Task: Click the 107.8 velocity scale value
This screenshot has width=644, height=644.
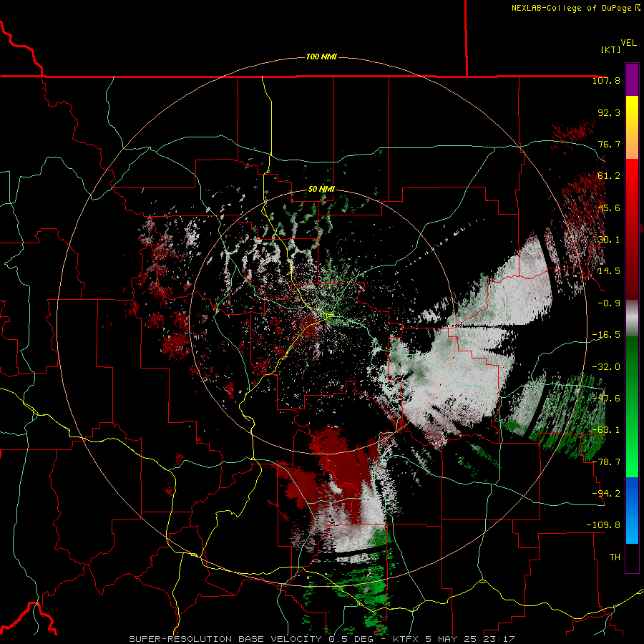Action: click(606, 80)
